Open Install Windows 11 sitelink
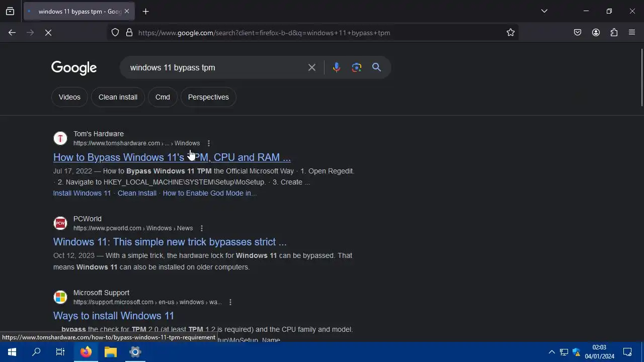This screenshot has width=644, height=362. pyautogui.click(x=82, y=193)
